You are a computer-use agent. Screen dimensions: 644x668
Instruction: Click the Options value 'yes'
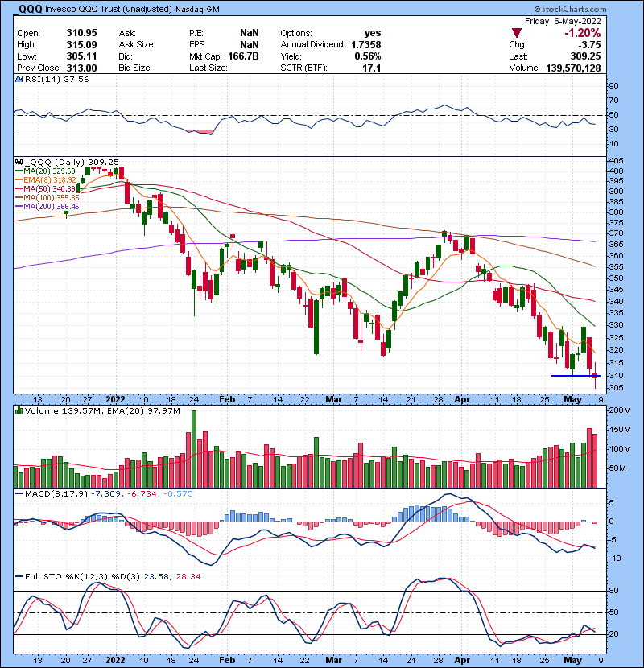coord(373,33)
